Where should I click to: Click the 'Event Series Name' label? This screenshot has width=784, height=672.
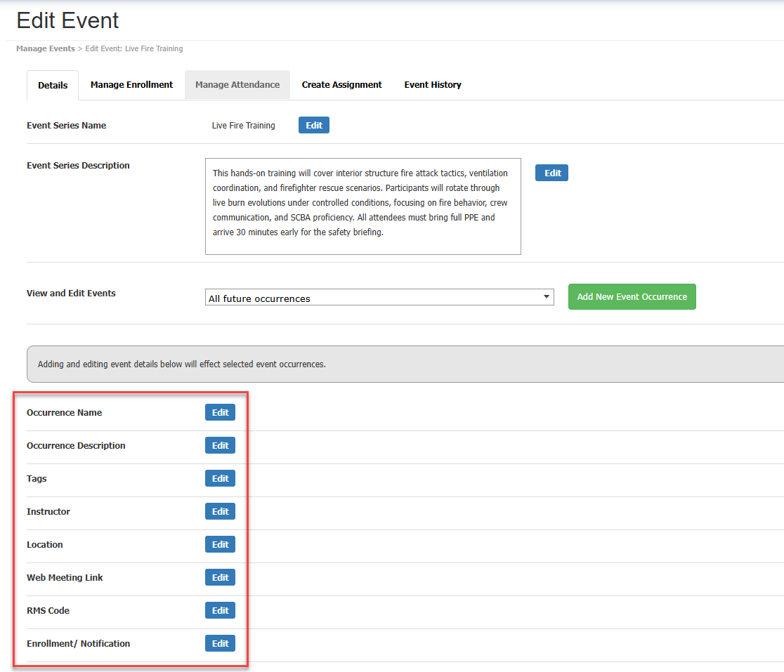pos(67,126)
